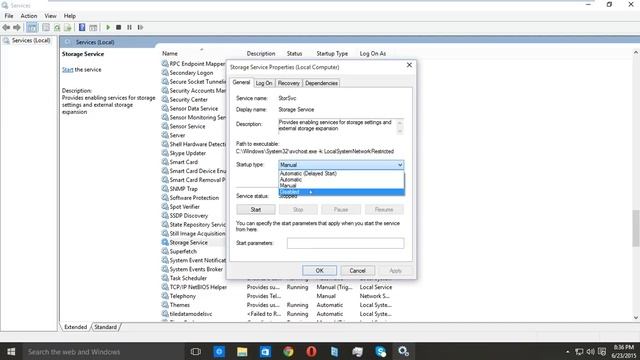
Task: Sort by the Log On As column header
Action: (x=373, y=53)
